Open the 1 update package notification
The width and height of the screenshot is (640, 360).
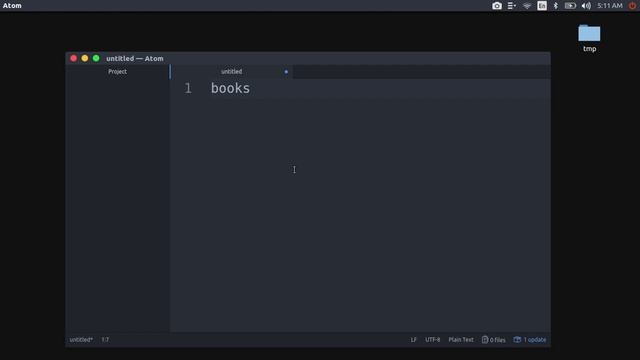[x=530, y=340]
